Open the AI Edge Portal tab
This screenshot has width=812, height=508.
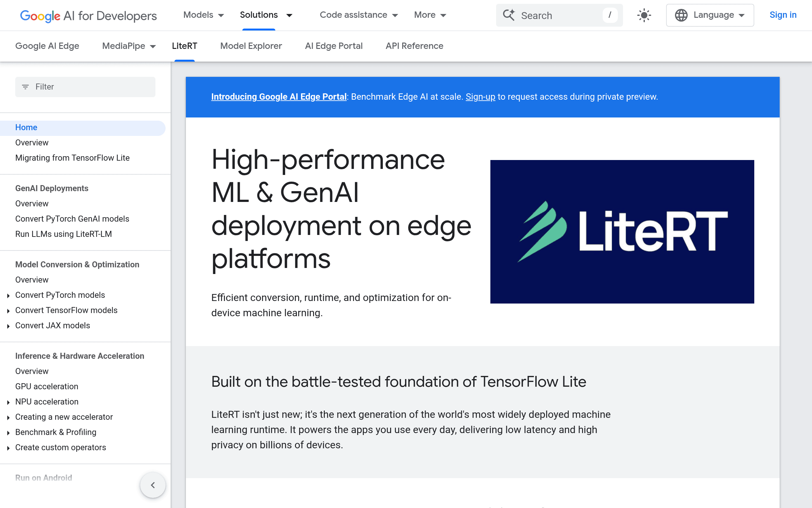click(334, 46)
